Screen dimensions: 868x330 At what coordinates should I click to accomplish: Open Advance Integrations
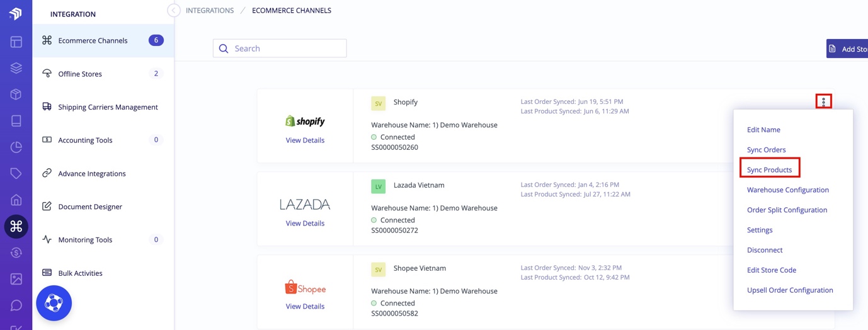[x=103, y=173]
